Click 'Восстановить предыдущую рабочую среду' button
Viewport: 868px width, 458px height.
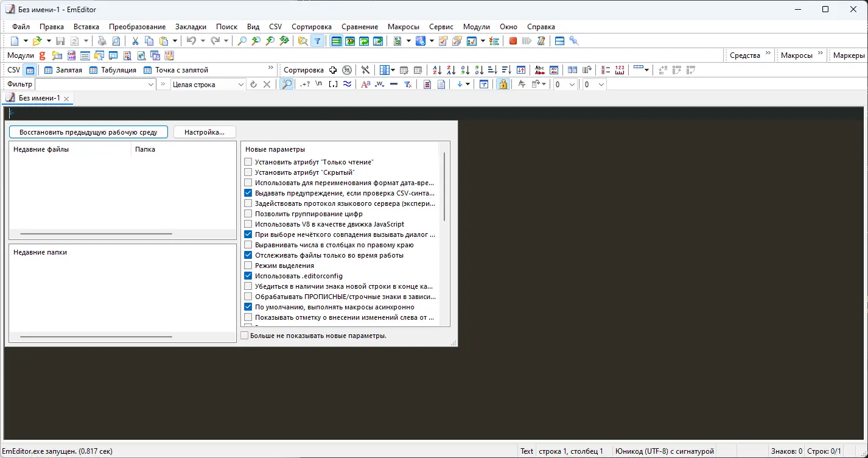click(x=88, y=132)
